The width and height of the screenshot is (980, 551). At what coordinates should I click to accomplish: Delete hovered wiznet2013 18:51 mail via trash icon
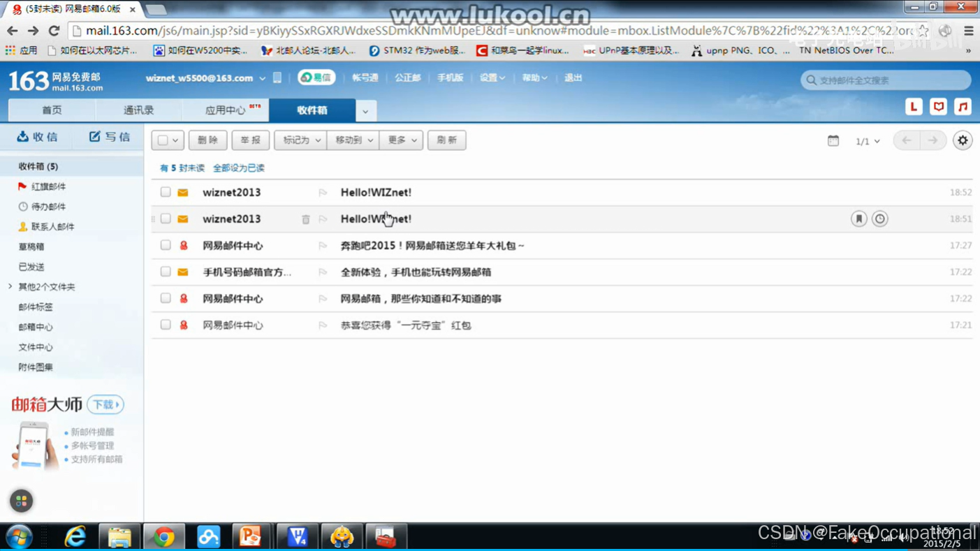pos(305,219)
